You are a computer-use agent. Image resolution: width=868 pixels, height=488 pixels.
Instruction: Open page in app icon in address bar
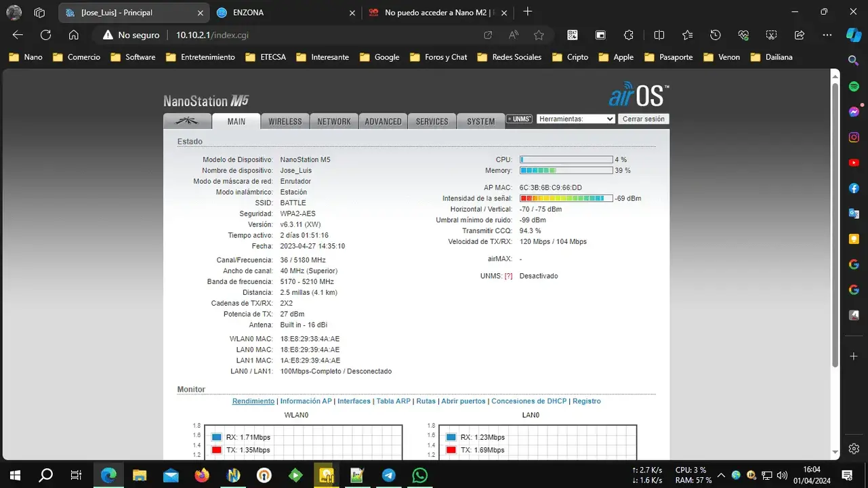pyautogui.click(x=488, y=35)
